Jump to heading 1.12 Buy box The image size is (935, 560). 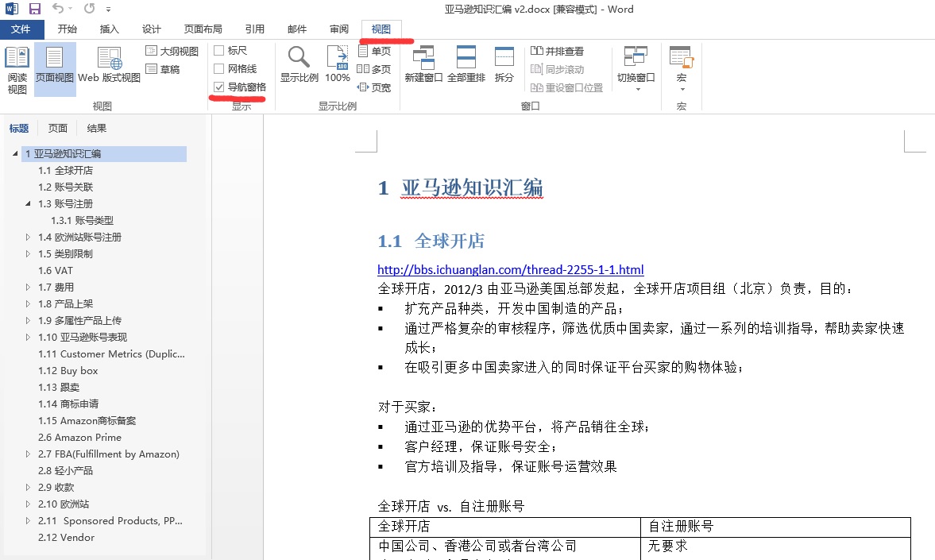click(x=68, y=371)
